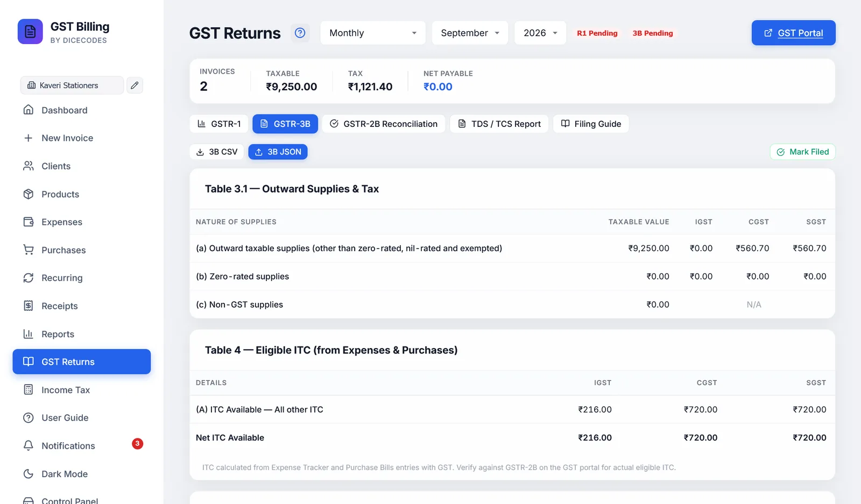
Task: Click the GST Billing logo icon
Action: [30, 32]
